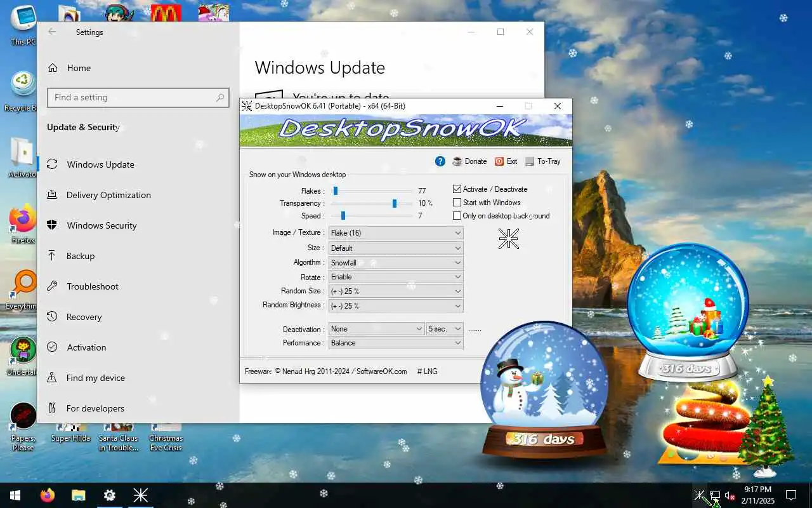Open File Explorer from the taskbar
Image resolution: width=812 pixels, height=508 pixels.
point(78,495)
